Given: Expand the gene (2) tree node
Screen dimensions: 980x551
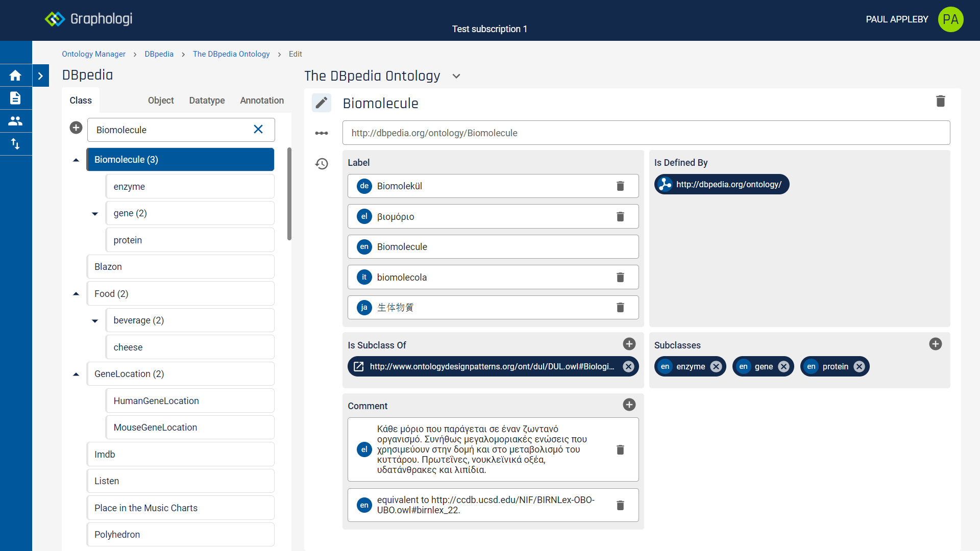Looking at the screenshot, I should tap(95, 213).
